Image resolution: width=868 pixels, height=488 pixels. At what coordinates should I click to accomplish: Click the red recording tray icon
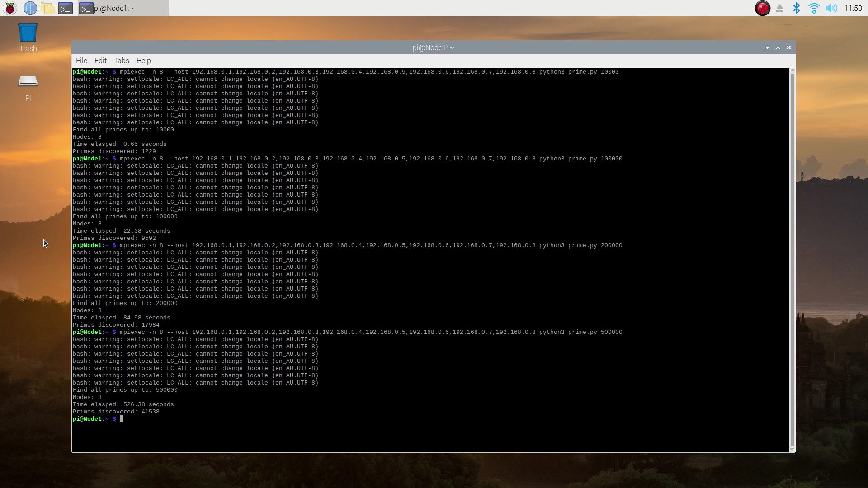(762, 8)
